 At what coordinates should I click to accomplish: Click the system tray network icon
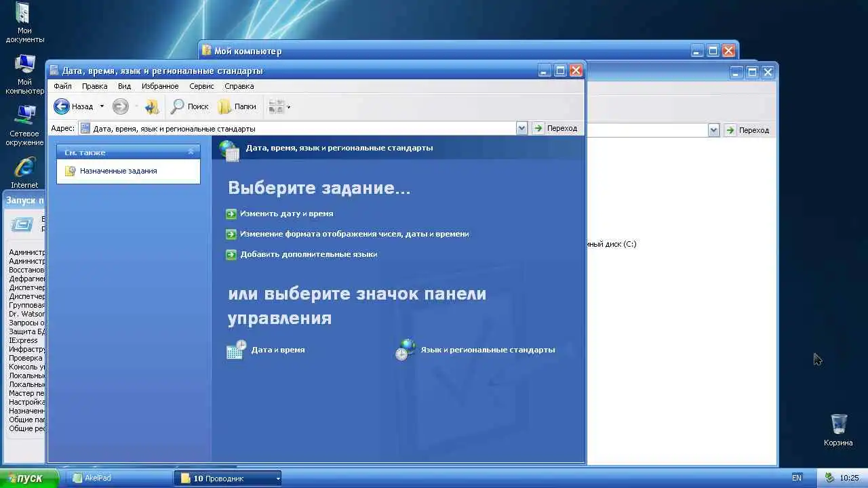tap(829, 478)
